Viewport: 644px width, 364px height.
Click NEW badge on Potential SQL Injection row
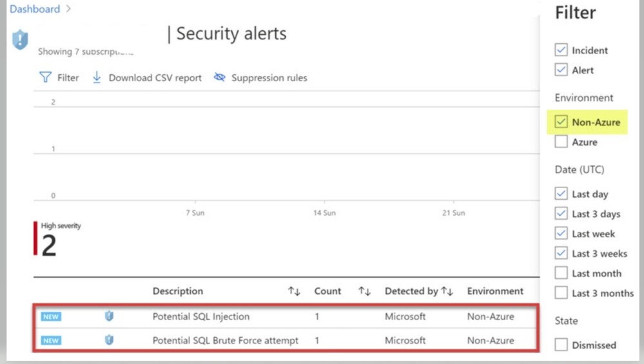[x=51, y=316]
